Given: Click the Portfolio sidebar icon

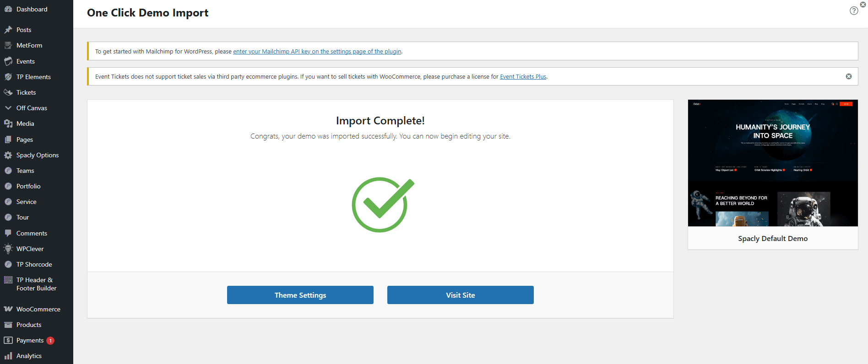Looking at the screenshot, I should [8, 186].
